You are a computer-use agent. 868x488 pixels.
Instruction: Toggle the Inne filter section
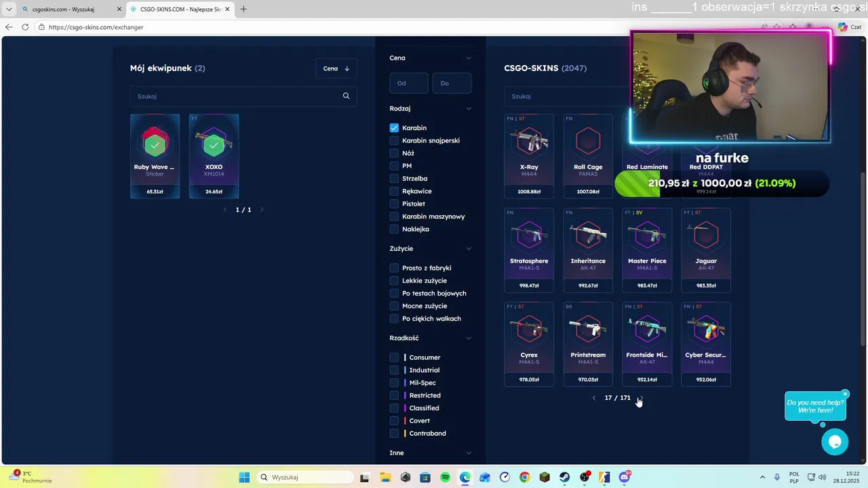click(x=469, y=453)
